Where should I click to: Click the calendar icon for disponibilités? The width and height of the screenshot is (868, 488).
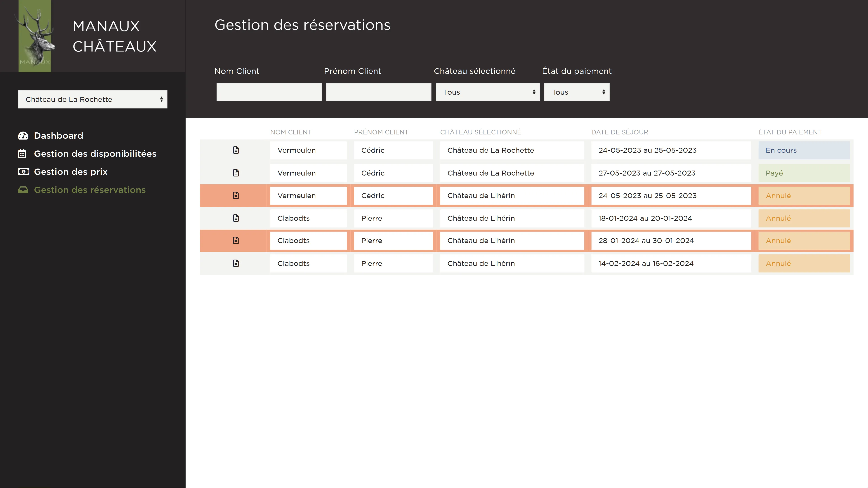tap(22, 154)
